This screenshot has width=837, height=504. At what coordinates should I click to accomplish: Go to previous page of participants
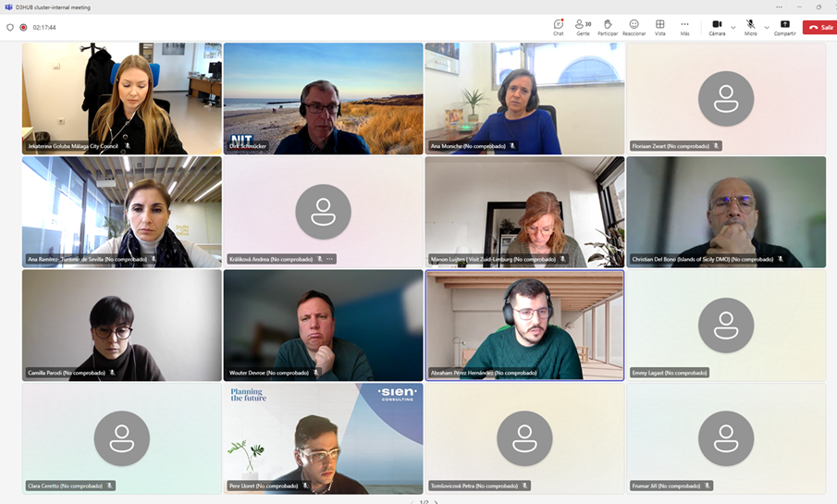412,502
